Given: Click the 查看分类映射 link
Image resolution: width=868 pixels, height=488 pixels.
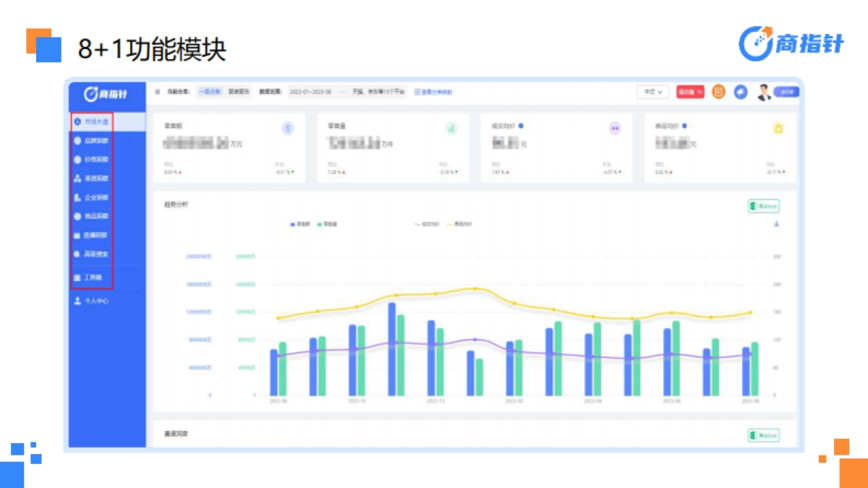Looking at the screenshot, I should click(x=434, y=91).
